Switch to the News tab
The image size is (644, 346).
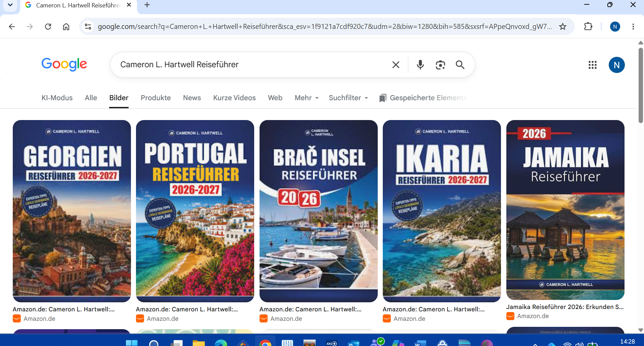click(192, 98)
